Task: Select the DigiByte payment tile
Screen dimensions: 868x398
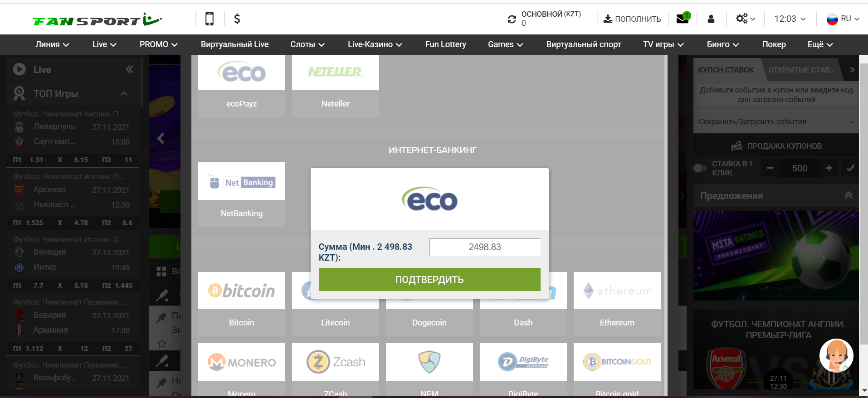Action: point(523,369)
